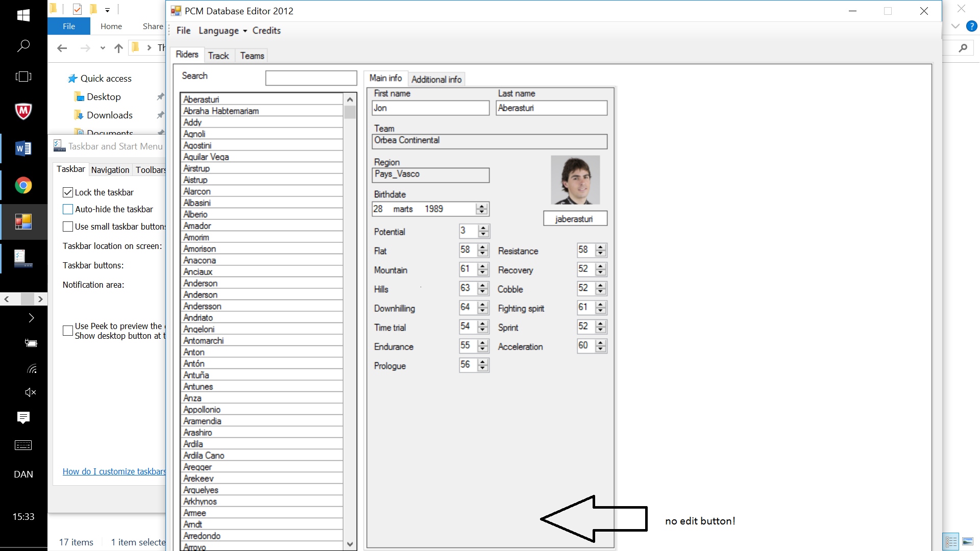The image size is (980, 551).
Task: Click the muted volume speaker icon
Action: (x=31, y=392)
